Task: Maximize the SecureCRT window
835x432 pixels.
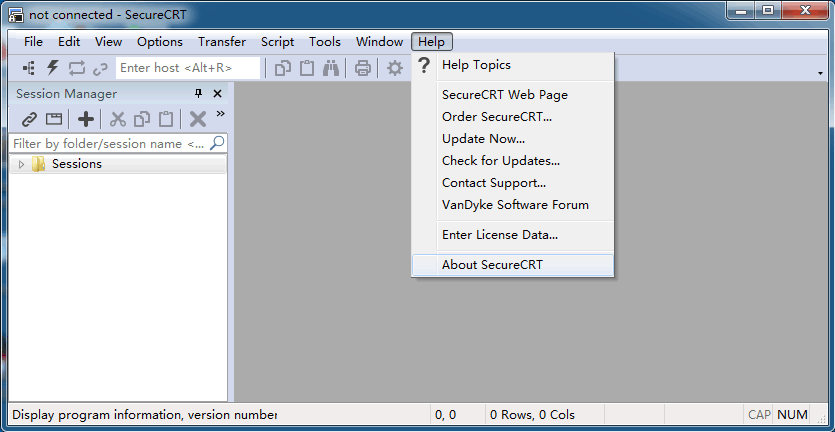Action: click(767, 11)
